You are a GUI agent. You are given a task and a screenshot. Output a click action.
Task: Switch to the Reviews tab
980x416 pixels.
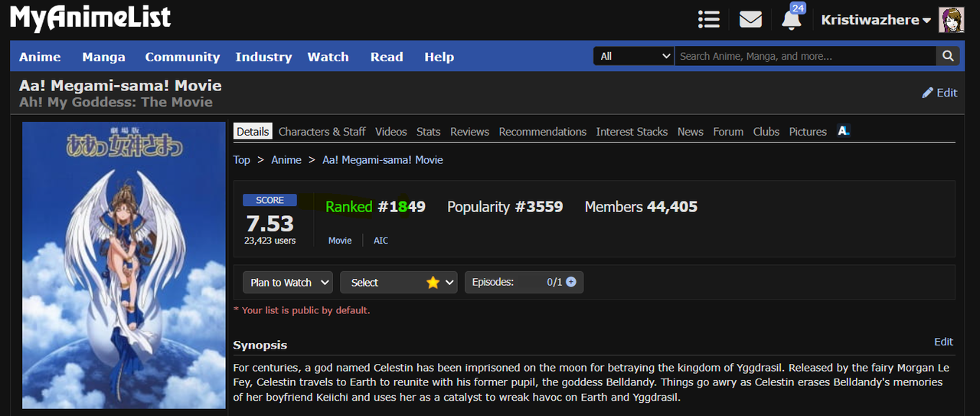(x=469, y=132)
